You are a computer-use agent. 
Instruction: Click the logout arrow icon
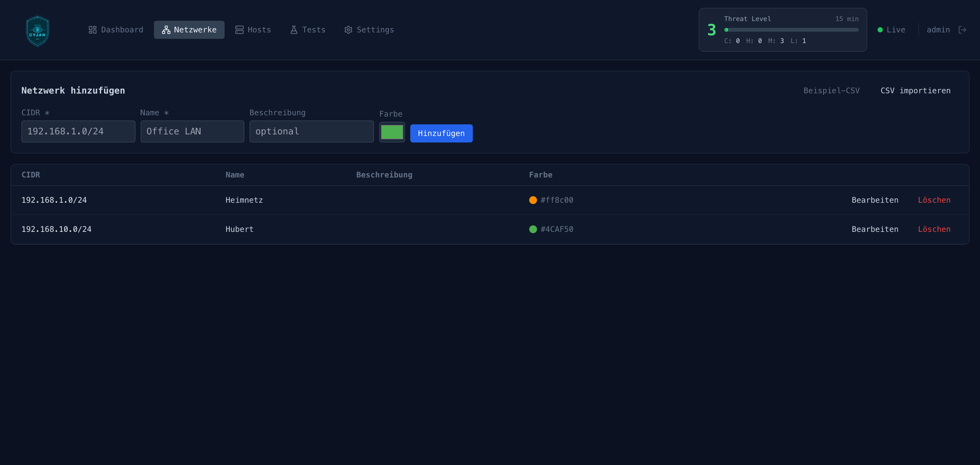pos(962,30)
